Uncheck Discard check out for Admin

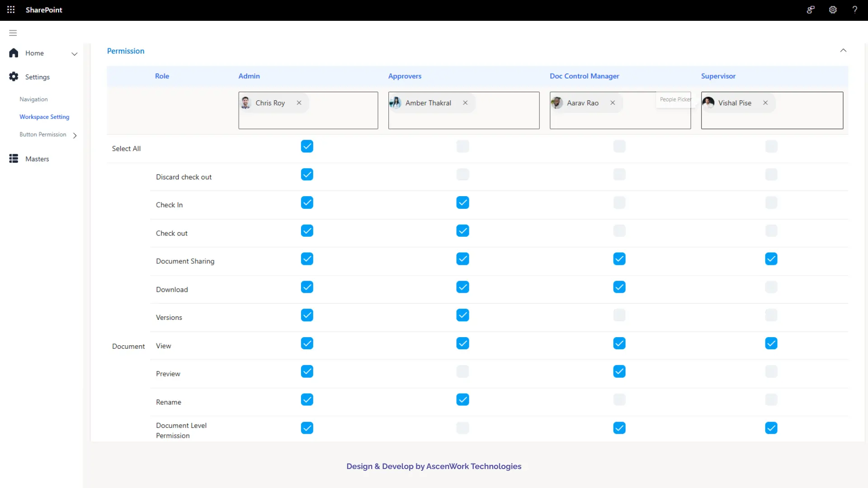(307, 174)
